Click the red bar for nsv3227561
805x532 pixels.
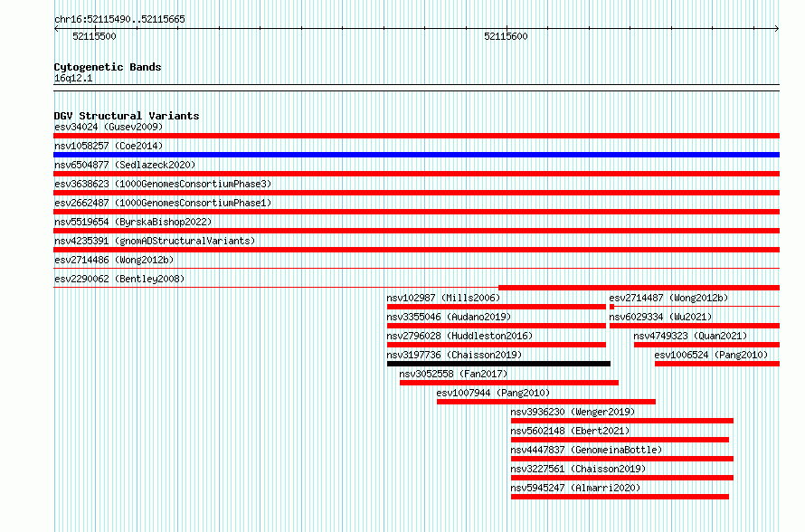[622, 478]
